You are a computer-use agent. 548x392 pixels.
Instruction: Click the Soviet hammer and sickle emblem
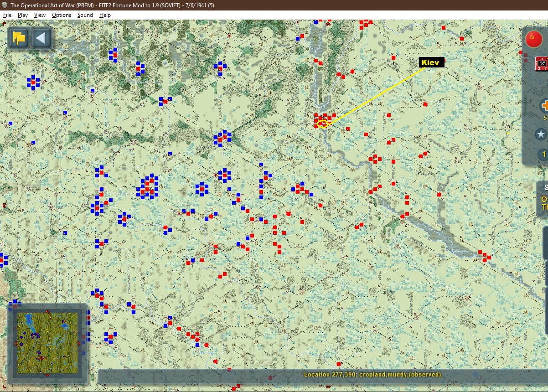click(533, 39)
